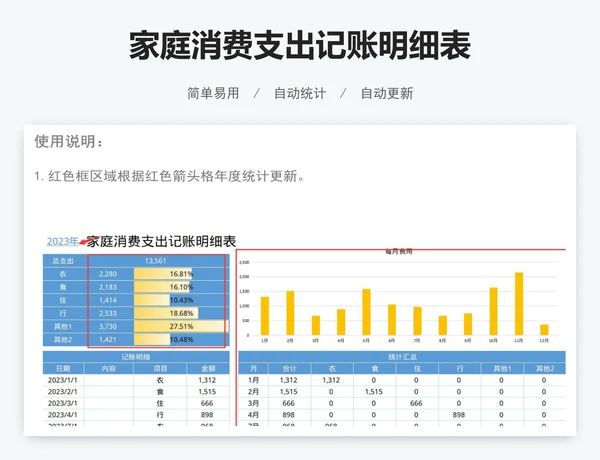Click the 项目 column header
Screen dimensions: 600x460
point(160,369)
